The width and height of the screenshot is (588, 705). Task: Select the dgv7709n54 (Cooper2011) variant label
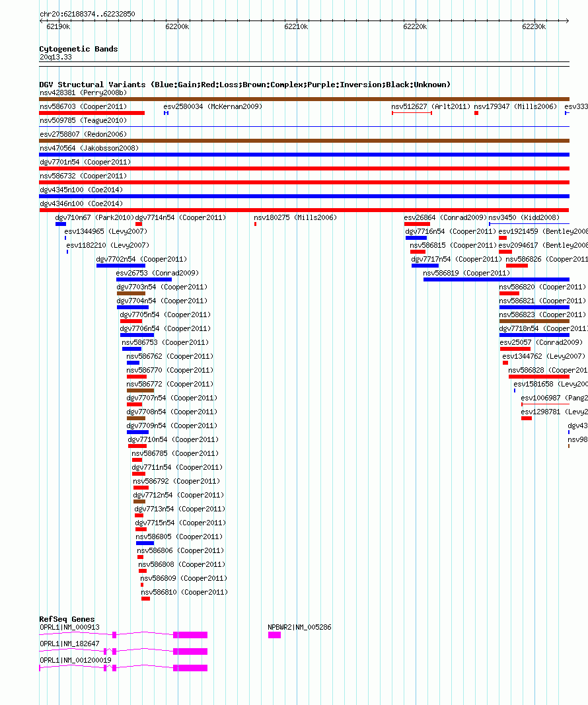coord(172,426)
